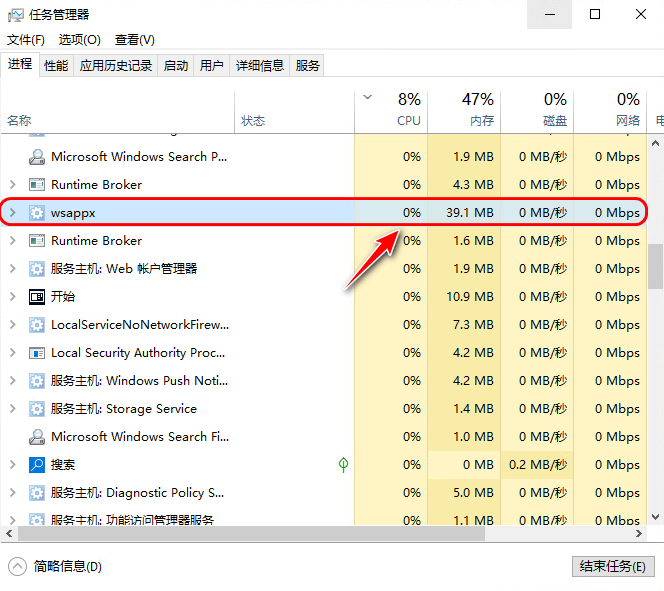Select the 5.0 MB memory cell
The width and height of the screenshot is (664, 591).
[464, 493]
